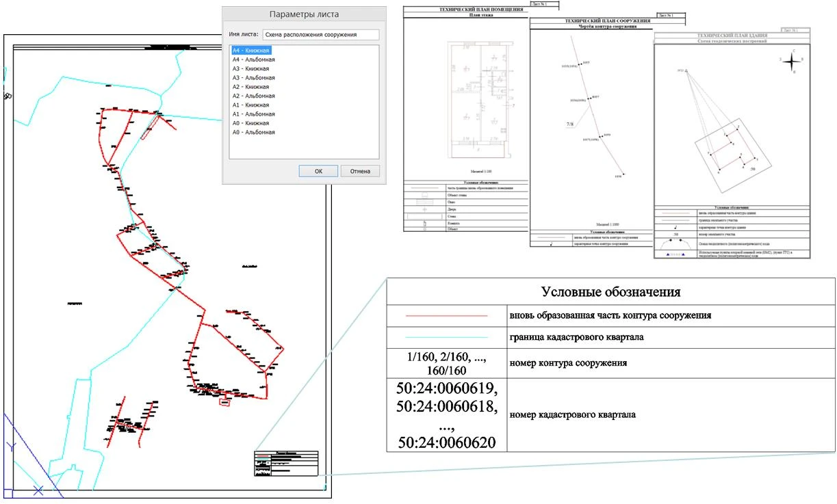Select A0 - Книжная sheet format
The image size is (837, 504).
(x=251, y=124)
